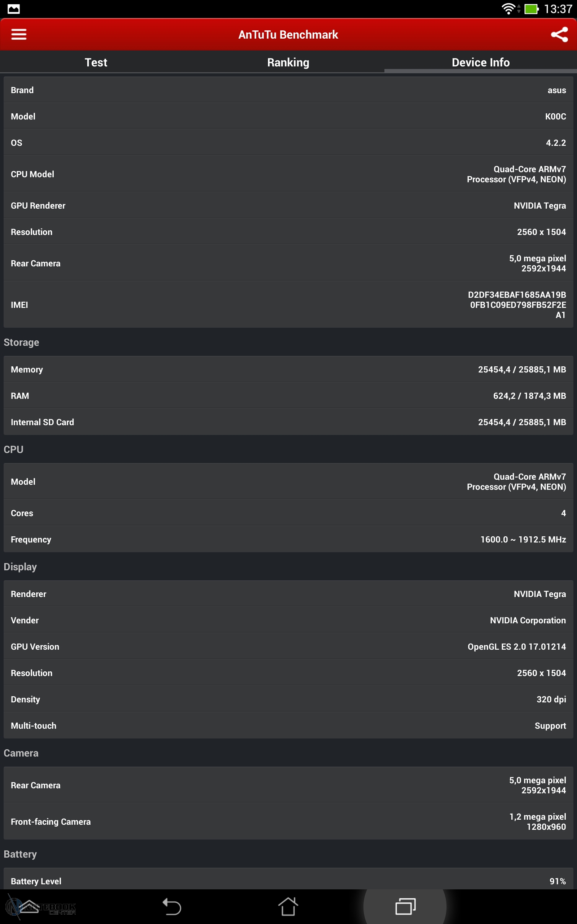Select the Device Info tab
The width and height of the screenshot is (577, 924).
pyautogui.click(x=480, y=62)
